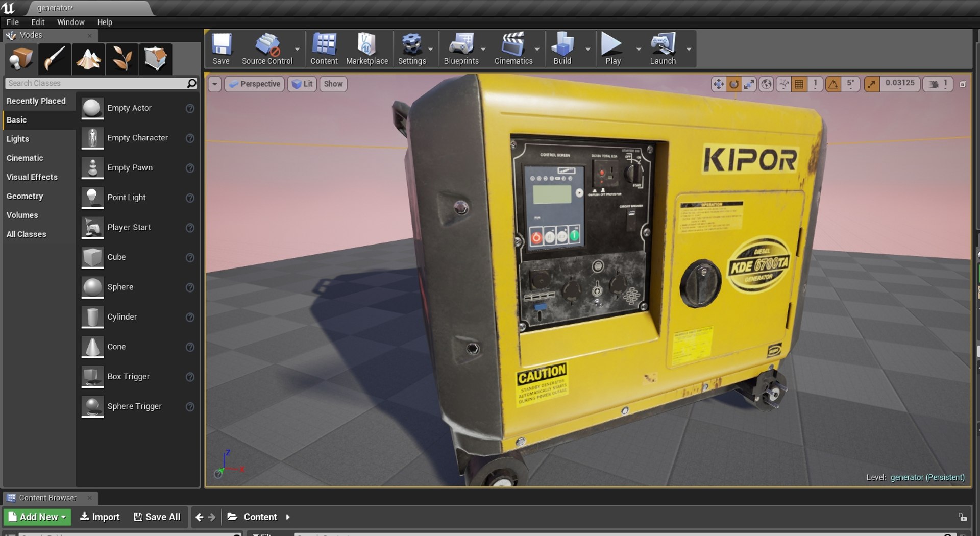
Task: Open the Blueprints toolbar icon
Action: click(x=461, y=49)
